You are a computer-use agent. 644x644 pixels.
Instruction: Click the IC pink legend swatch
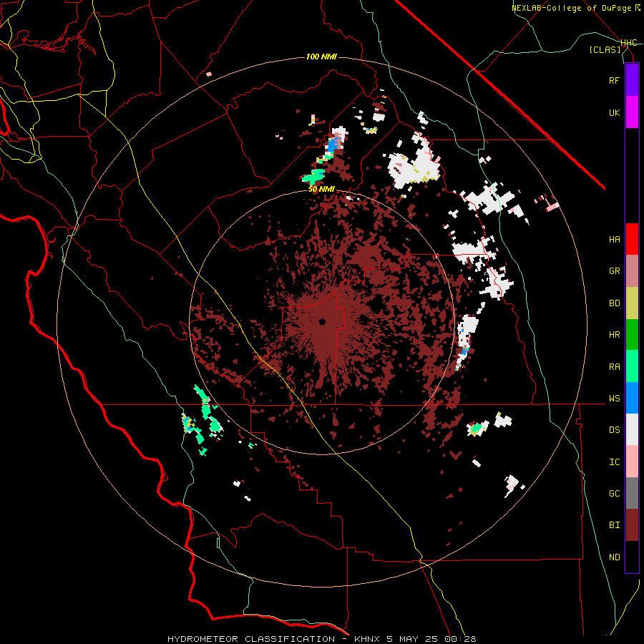click(632, 462)
